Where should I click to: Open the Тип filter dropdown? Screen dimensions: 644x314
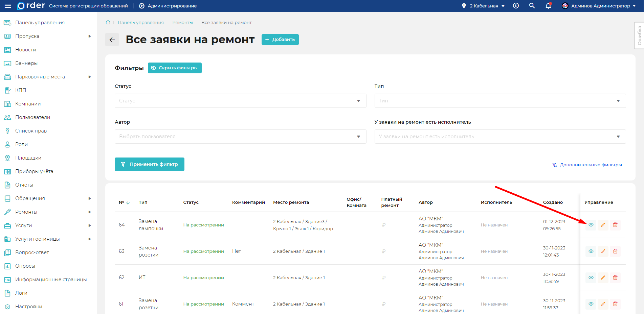pyautogui.click(x=500, y=101)
